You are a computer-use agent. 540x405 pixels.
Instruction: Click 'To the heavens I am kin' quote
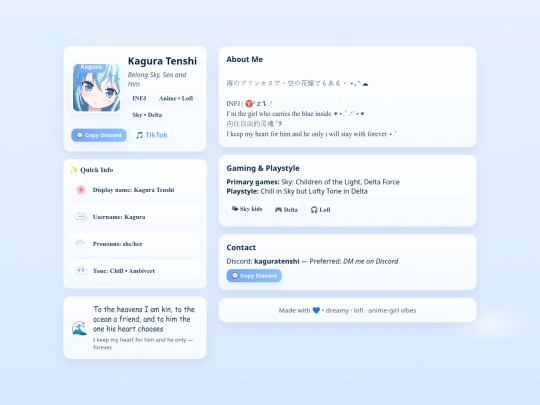144,319
